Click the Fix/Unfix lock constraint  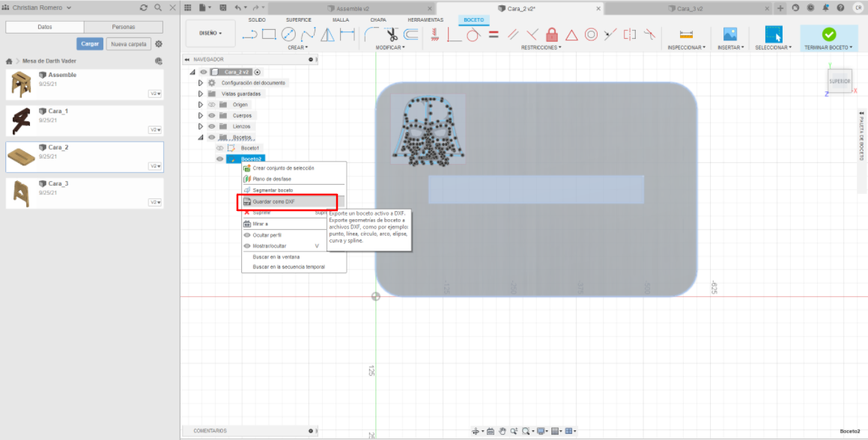(552, 34)
